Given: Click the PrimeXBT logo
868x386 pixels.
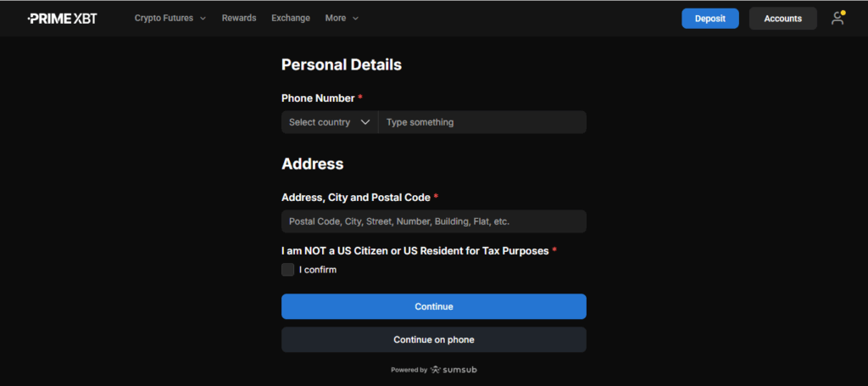Looking at the screenshot, I should click(x=62, y=18).
